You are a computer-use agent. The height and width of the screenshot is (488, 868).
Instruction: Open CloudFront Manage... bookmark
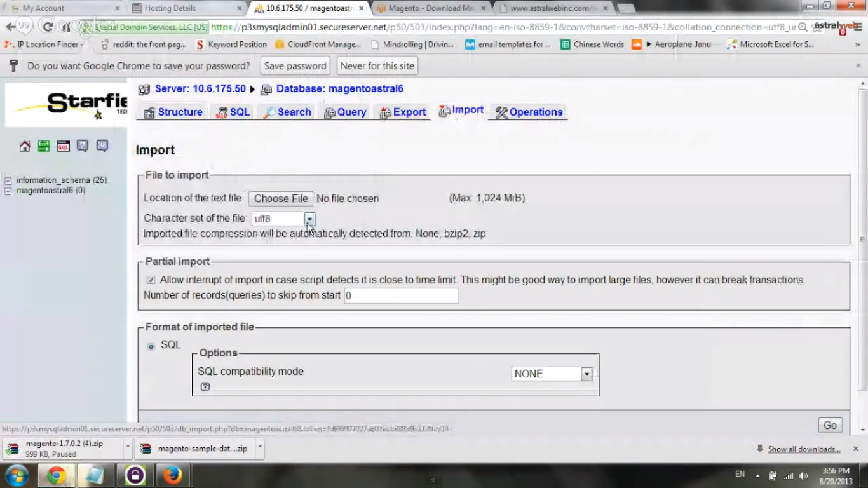(x=318, y=44)
